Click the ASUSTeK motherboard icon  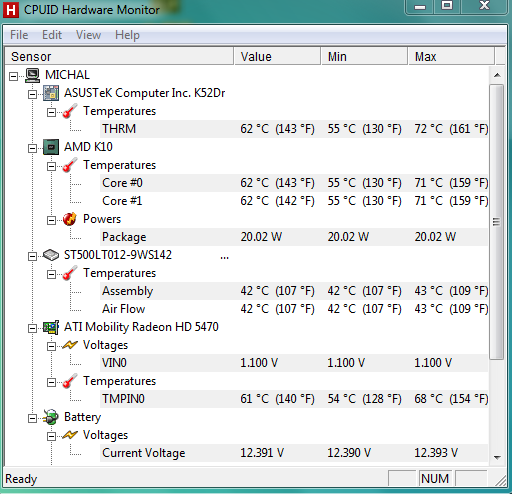pyautogui.click(x=51, y=93)
